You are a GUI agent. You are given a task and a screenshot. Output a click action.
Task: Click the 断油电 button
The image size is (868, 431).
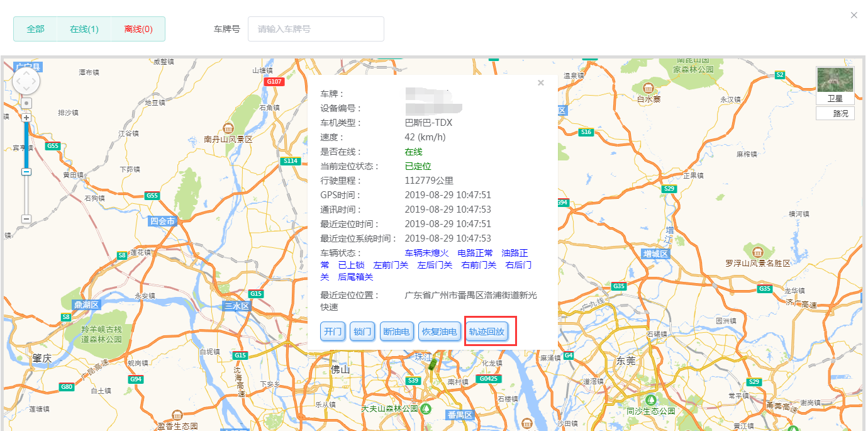coord(396,332)
